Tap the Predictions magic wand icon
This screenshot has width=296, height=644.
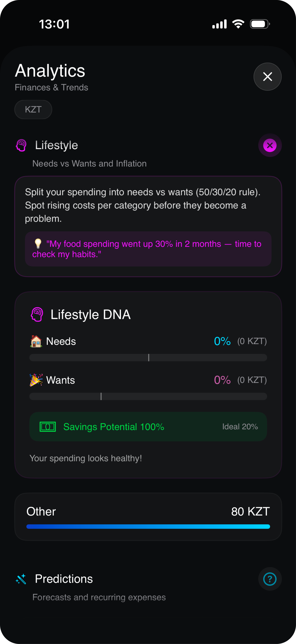(21, 579)
